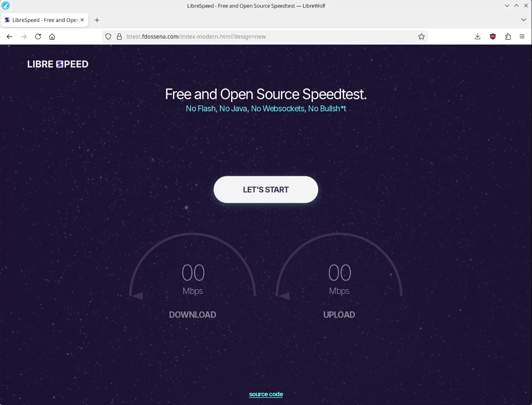Open the source code link

click(266, 394)
